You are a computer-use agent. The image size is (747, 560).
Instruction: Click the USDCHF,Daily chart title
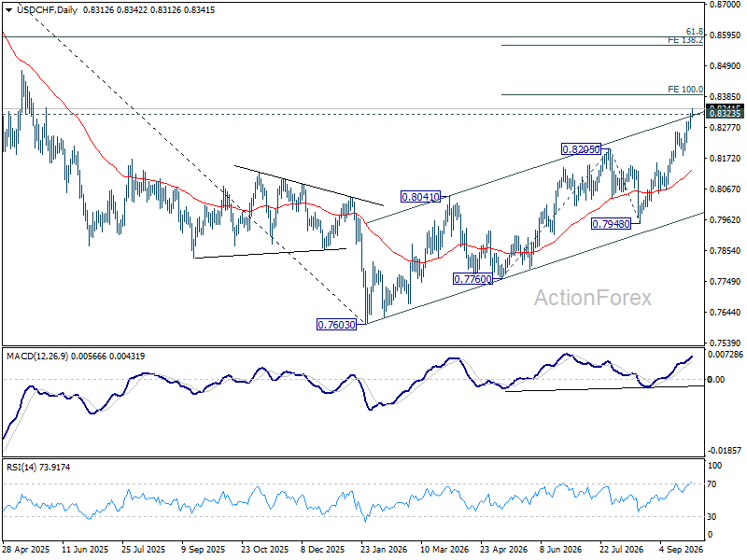point(48,10)
